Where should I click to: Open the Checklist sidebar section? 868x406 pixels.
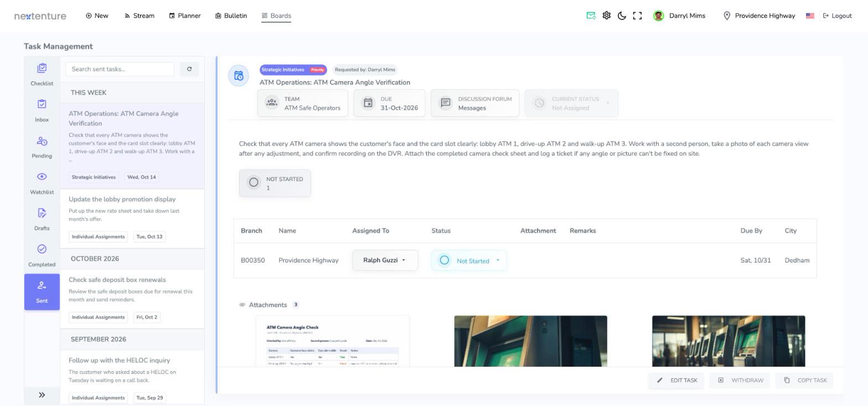click(x=42, y=75)
